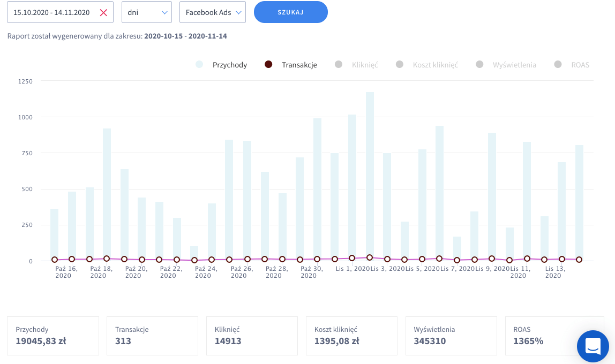This screenshot has height=364, width=615.
Task: Clear the date range with red X
Action: (103, 12)
